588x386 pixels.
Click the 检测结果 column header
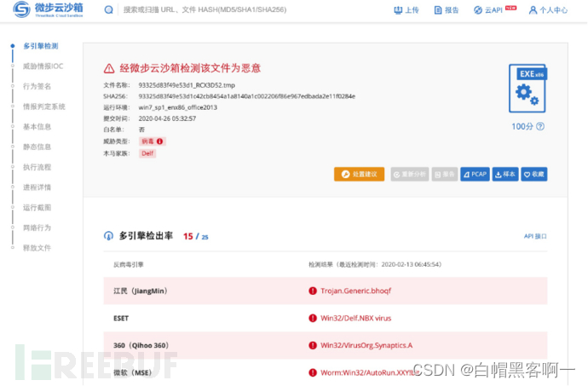click(375, 264)
